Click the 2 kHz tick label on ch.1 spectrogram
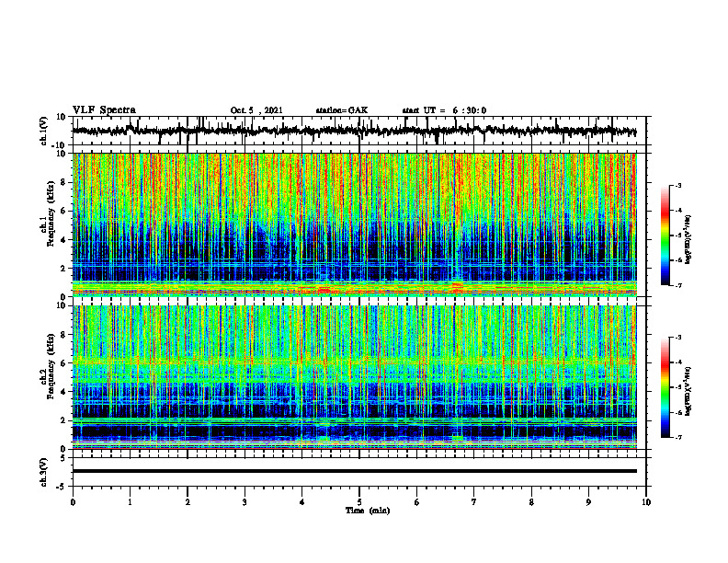Image resolution: width=728 pixels, height=563 pixels. point(63,268)
